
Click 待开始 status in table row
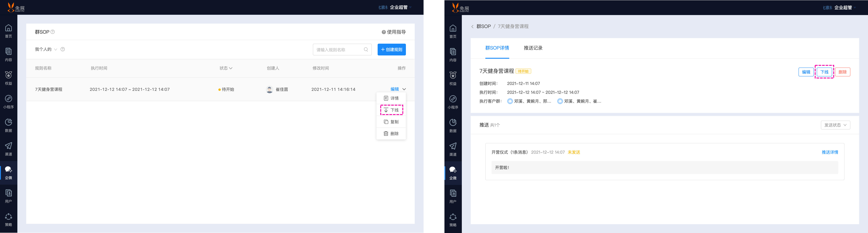coord(226,90)
